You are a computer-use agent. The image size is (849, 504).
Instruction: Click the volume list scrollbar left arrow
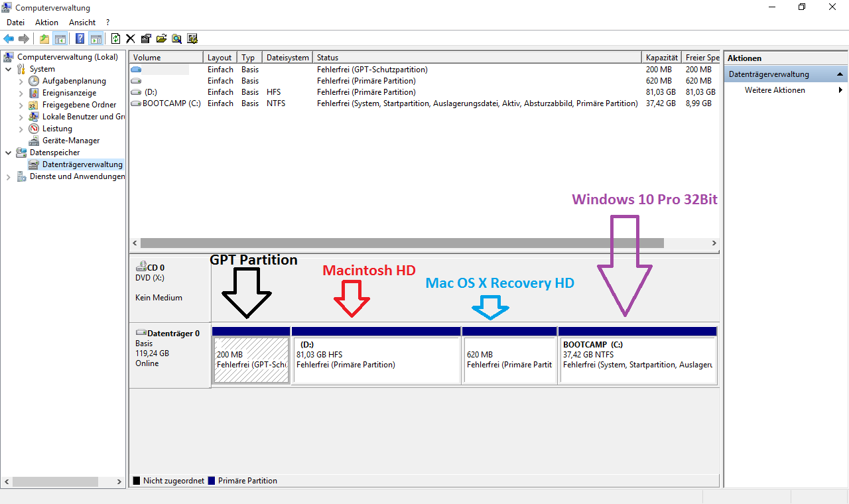tap(135, 243)
